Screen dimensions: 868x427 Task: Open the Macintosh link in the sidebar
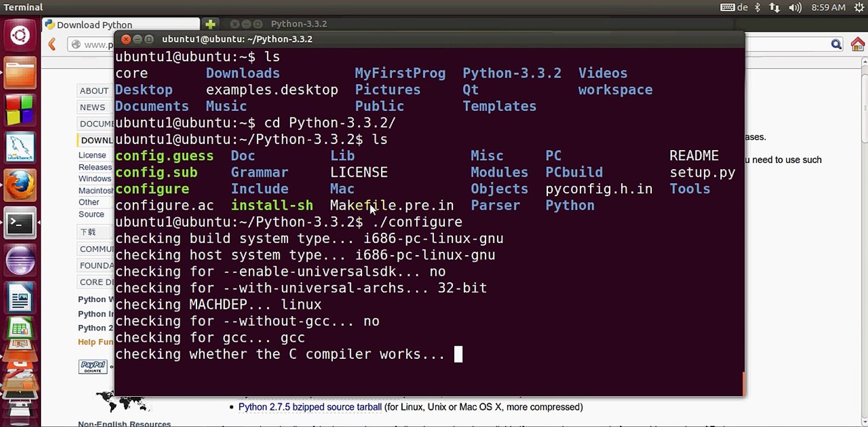click(x=96, y=190)
